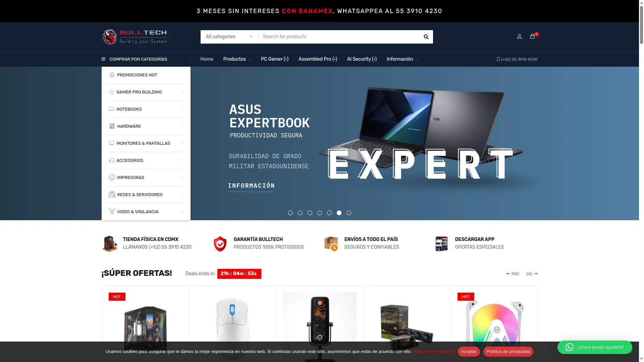644x362 pixels.
Task: Open Promociones Hot category
Action: pos(146,75)
